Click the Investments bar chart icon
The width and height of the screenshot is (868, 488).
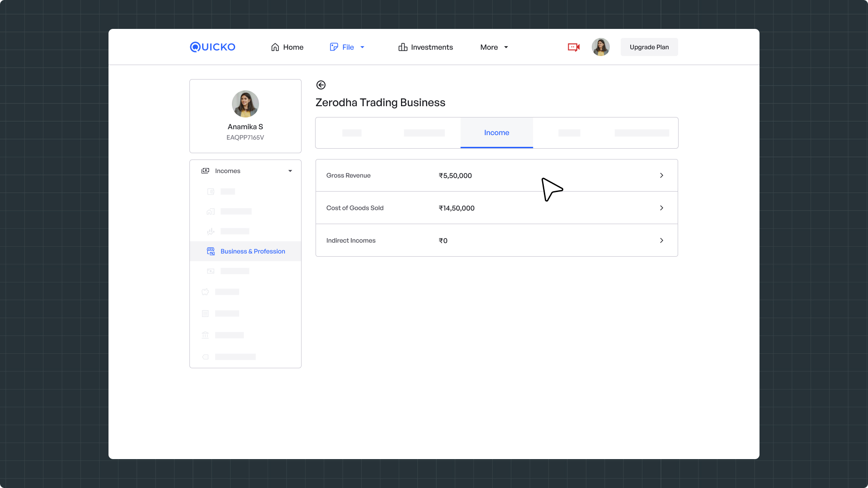(403, 47)
